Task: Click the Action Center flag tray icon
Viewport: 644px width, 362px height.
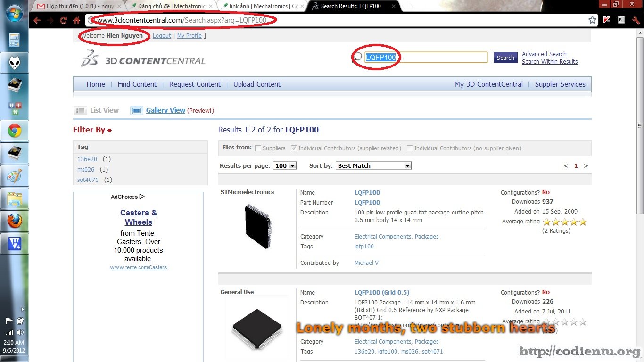Action: click(x=9, y=321)
